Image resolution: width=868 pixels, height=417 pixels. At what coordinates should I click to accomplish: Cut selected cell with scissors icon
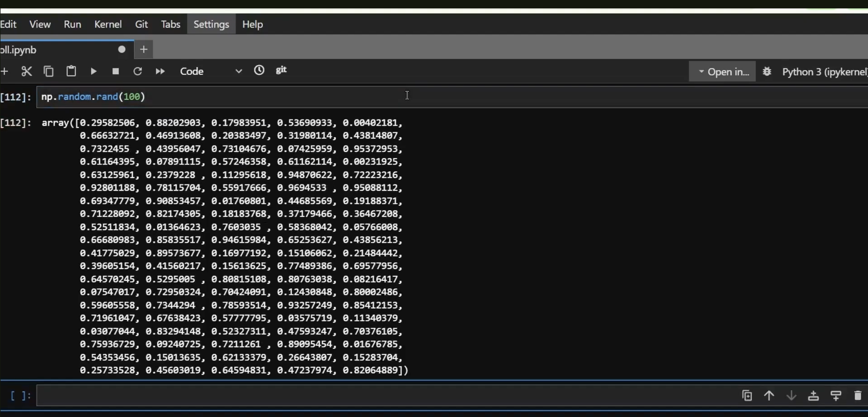[27, 72]
